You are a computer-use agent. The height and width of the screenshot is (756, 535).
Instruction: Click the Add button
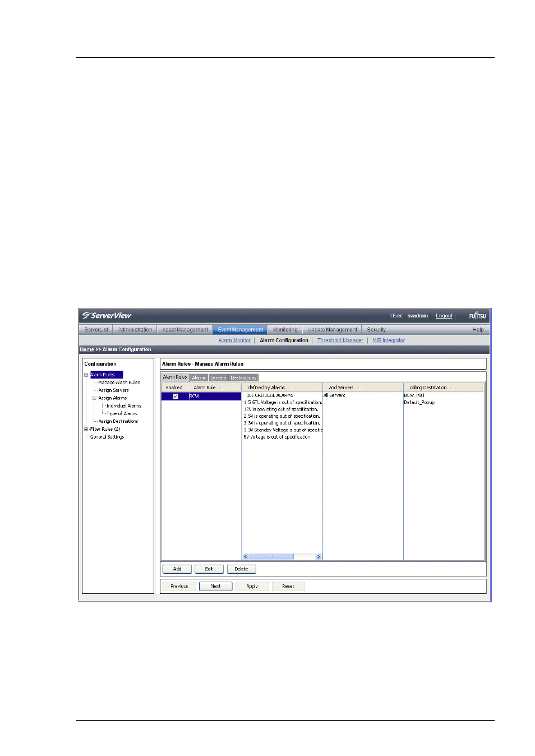(x=177, y=569)
